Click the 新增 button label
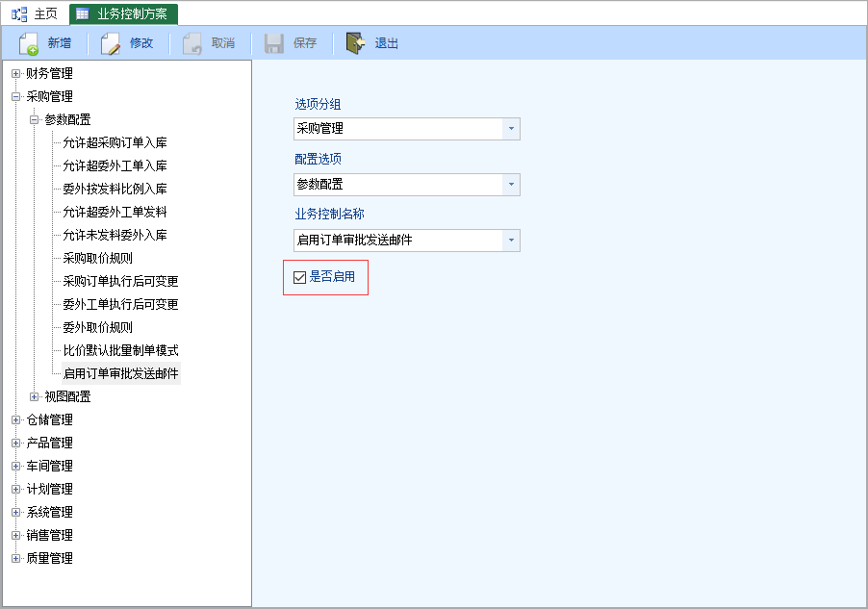This screenshot has height=609, width=868. pyautogui.click(x=60, y=43)
